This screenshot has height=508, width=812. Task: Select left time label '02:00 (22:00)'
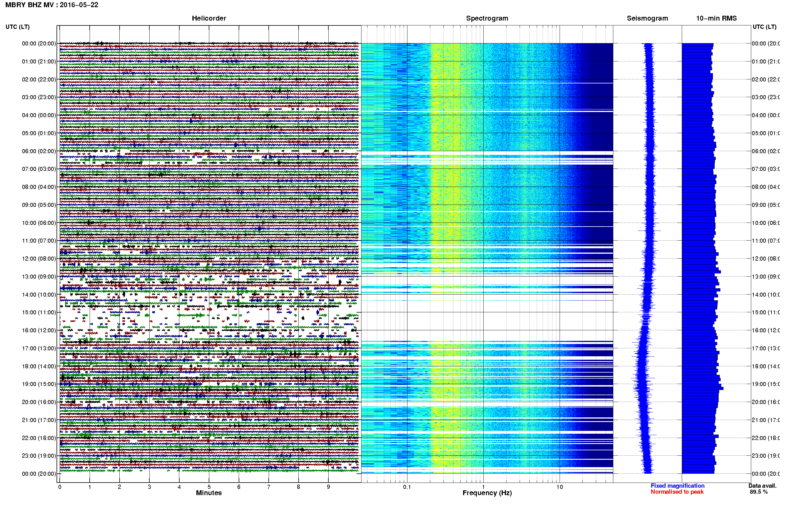pos(39,79)
